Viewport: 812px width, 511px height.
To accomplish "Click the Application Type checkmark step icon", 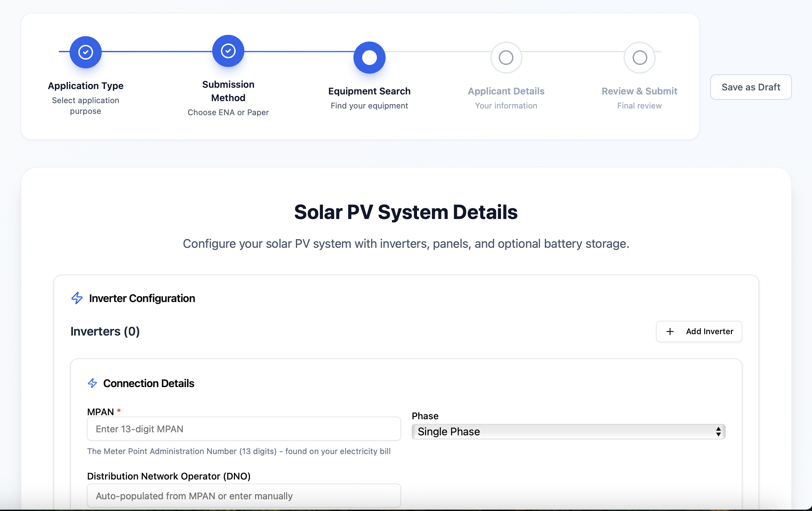I will [86, 52].
